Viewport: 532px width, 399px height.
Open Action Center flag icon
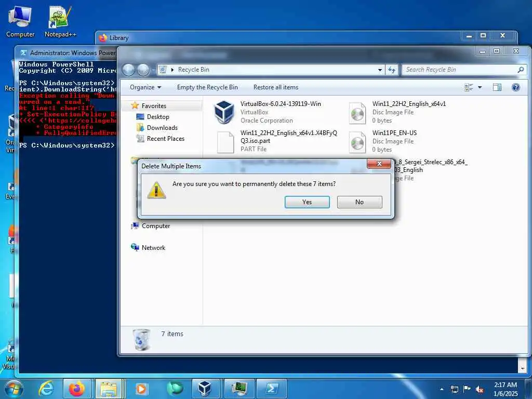(x=467, y=389)
